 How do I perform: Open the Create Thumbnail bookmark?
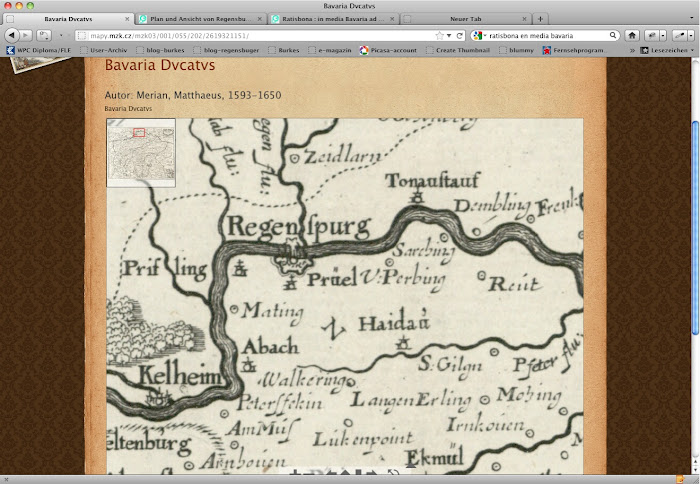pyautogui.click(x=458, y=50)
